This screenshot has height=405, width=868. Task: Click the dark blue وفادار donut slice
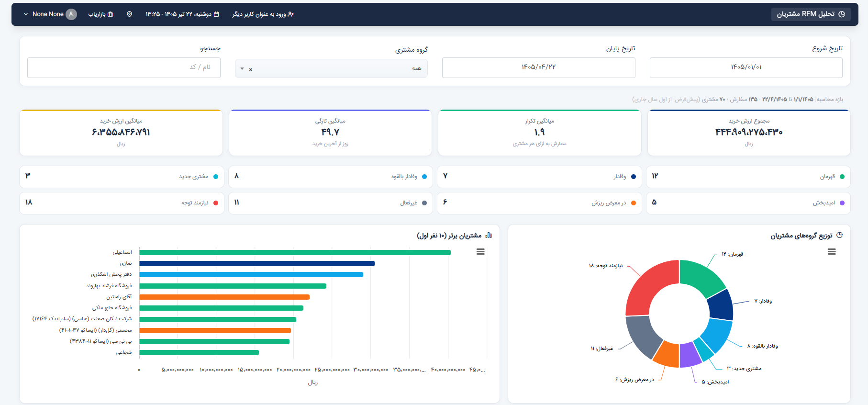(x=721, y=304)
